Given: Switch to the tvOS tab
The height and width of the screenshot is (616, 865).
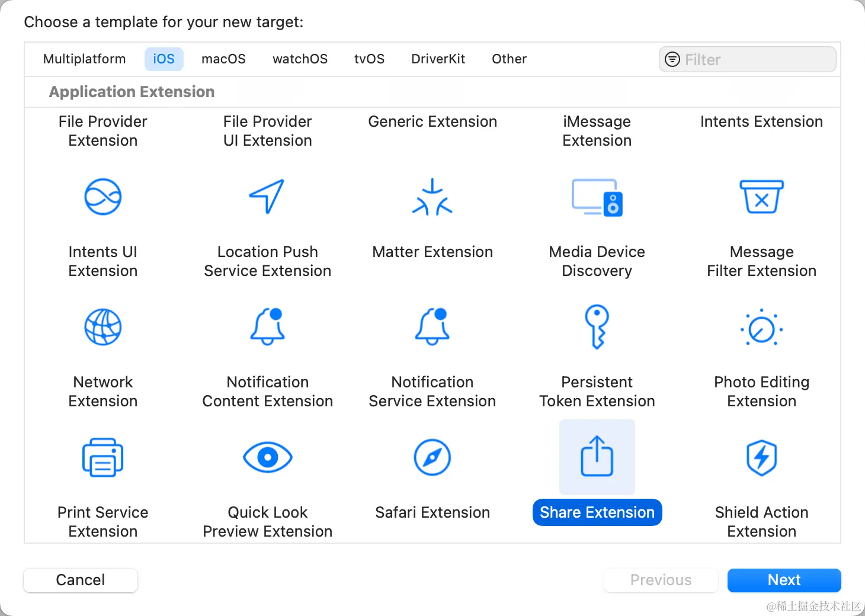Looking at the screenshot, I should pyautogui.click(x=370, y=59).
